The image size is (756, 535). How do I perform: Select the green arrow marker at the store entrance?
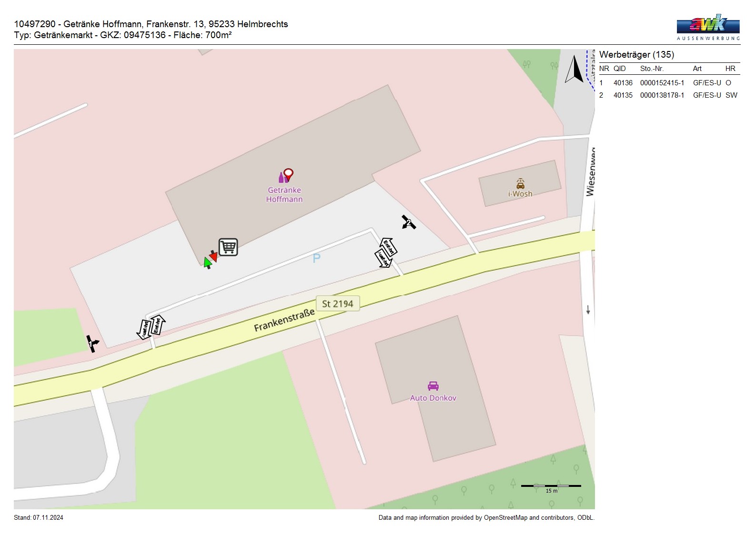207,263
